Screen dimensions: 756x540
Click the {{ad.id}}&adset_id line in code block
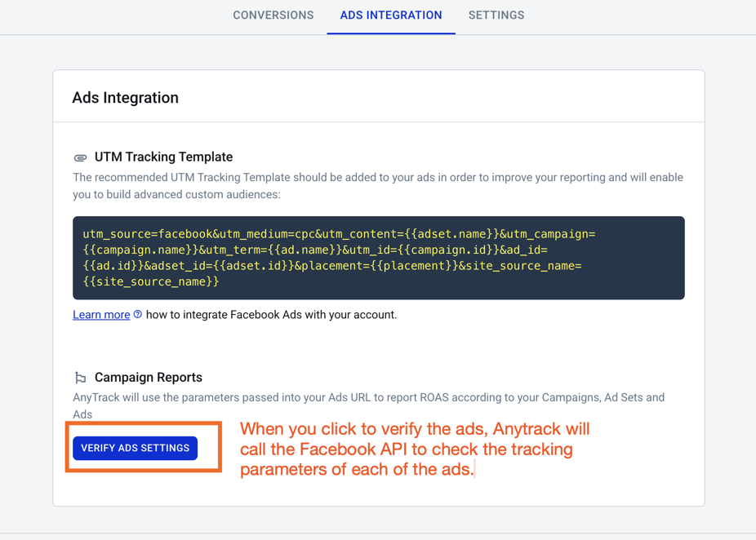[x=332, y=266]
